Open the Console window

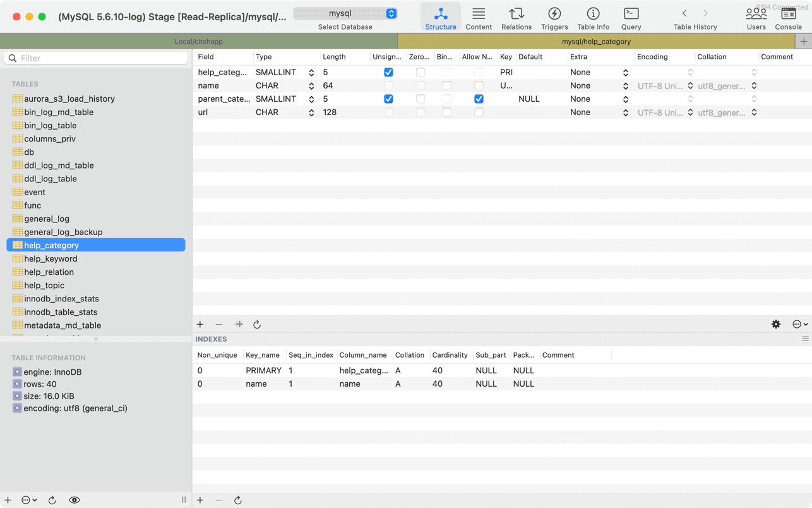pyautogui.click(x=788, y=18)
